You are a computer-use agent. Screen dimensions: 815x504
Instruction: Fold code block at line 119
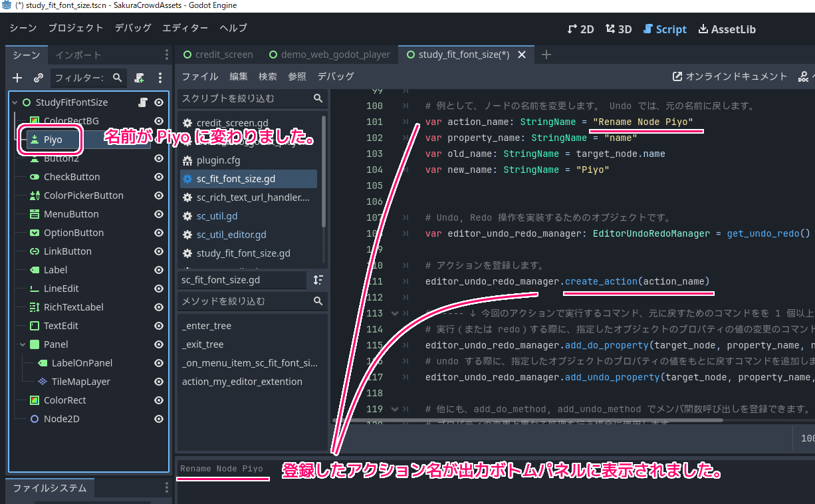point(394,409)
